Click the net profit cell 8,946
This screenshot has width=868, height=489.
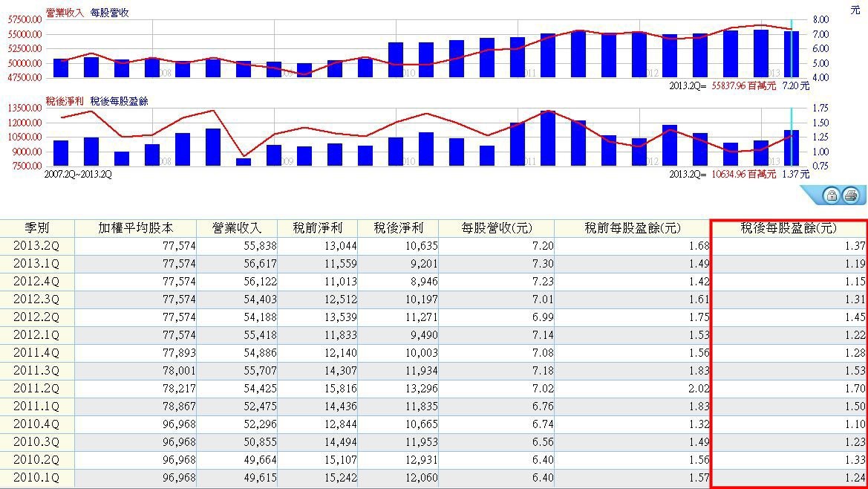(x=399, y=282)
